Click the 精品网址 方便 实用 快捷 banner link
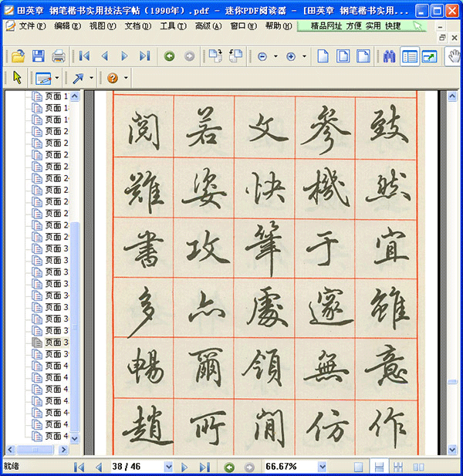Screen dimensions: 463x476 click(x=362, y=26)
